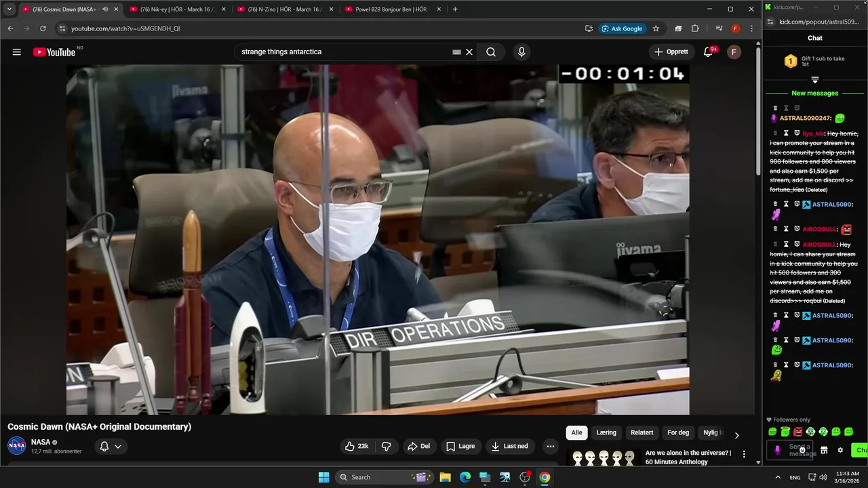Install the page as app from address bar
The height and width of the screenshot is (488, 868).
(589, 28)
